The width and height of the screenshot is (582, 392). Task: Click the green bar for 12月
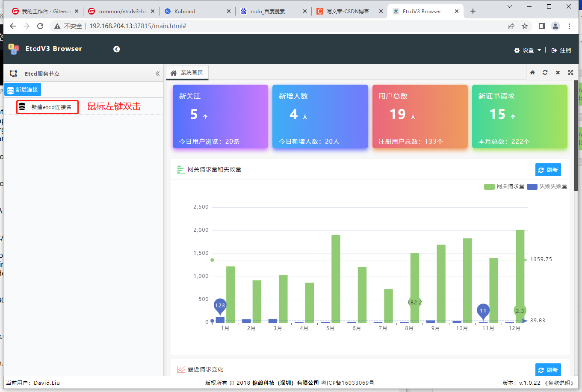click(520, 276)
